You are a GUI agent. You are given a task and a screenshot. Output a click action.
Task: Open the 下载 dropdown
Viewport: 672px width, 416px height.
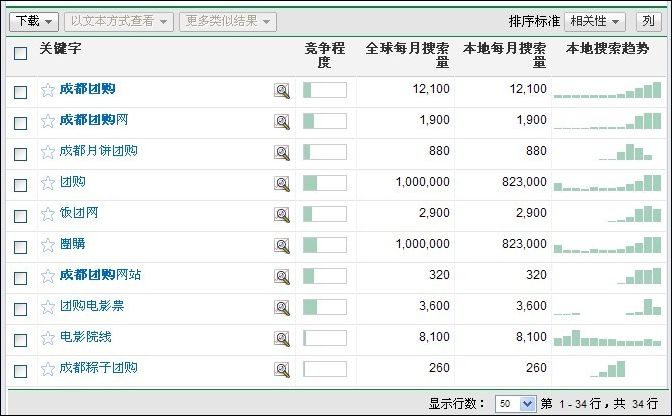(33, 21)
